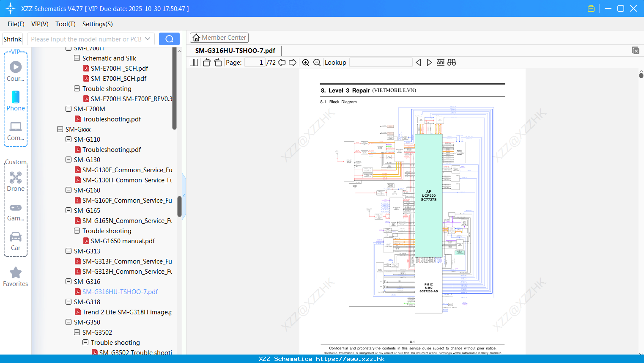Image resolution: width=644 pixels, height=363 pixels.
Task: Find next lookup match triangle
Action: click(429, 62)
